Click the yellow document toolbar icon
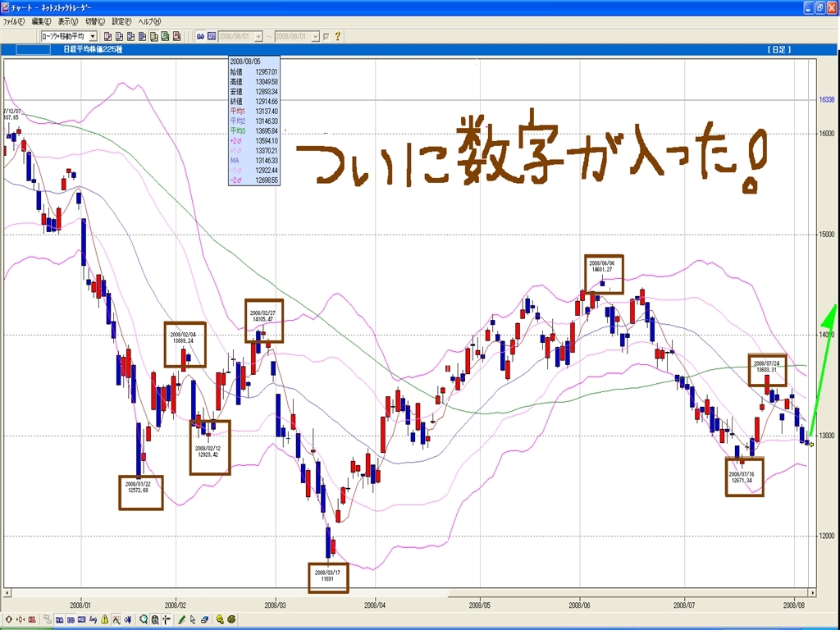 153,36
